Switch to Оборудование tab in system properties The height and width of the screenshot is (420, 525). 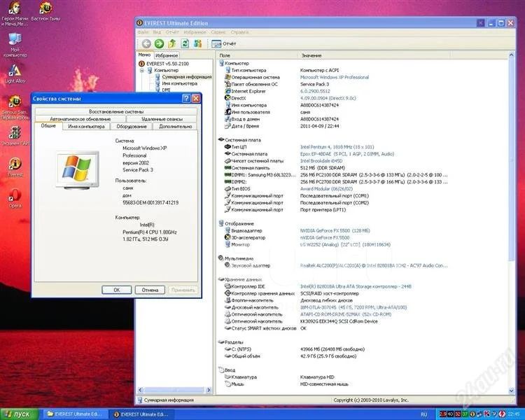tap(132, 126)
